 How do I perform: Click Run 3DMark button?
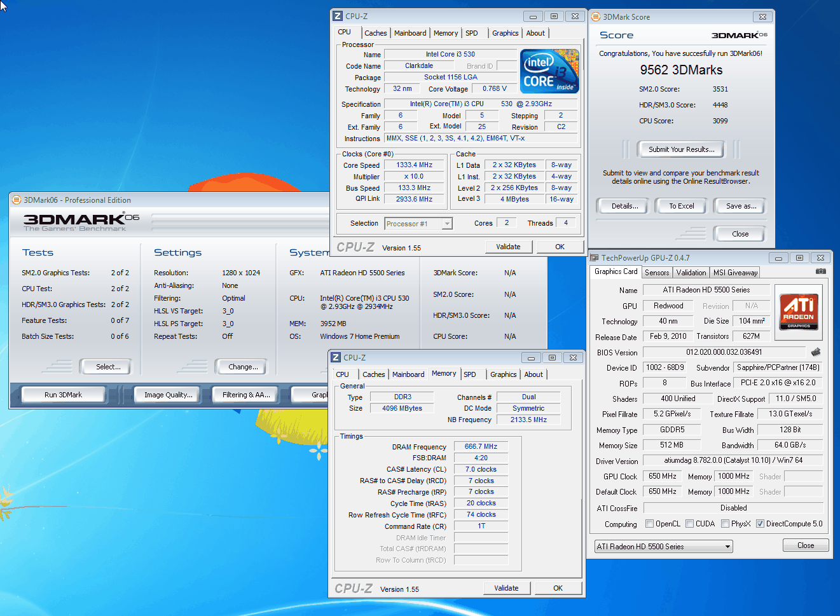pyautogui.click(x=63, y=395)
